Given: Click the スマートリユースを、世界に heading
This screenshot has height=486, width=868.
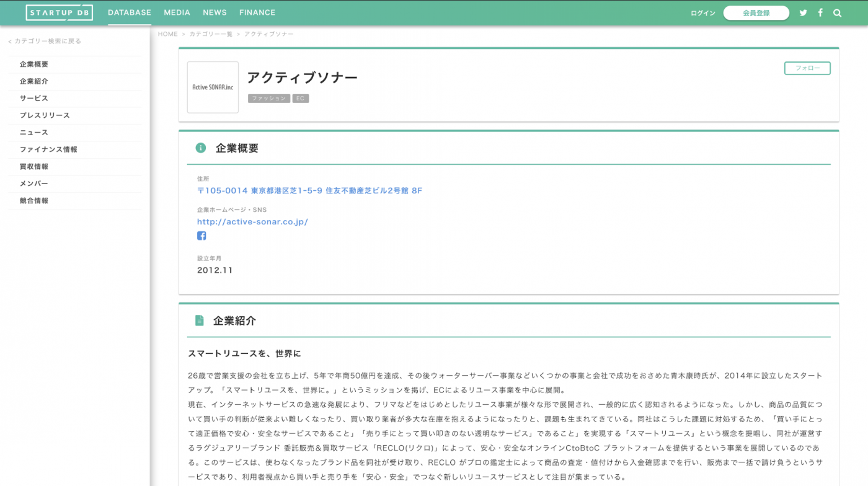Looking at the screenshot, I should click(244, 354).
